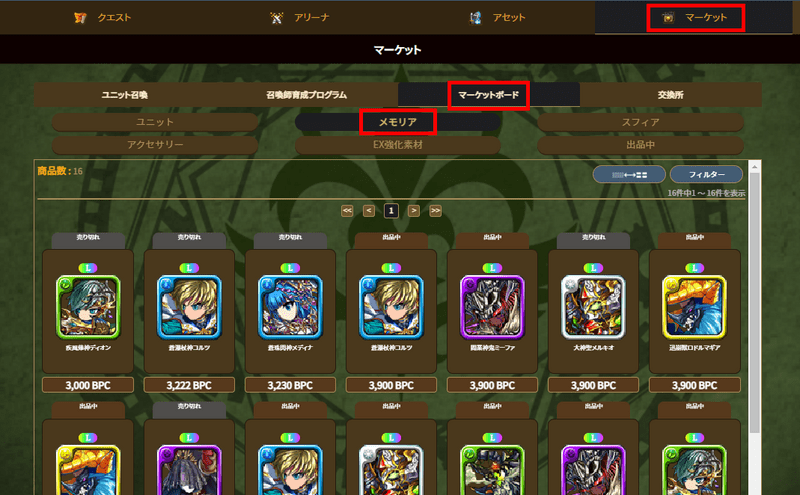Click the アリーナ crossed swords icon
This screenshot has height=495, width=800.
point(277,18)
